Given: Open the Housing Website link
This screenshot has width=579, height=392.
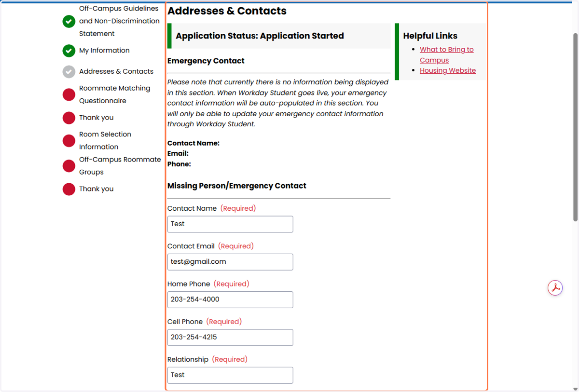Looking at the screenshot, I should click(x=448, y=70).
